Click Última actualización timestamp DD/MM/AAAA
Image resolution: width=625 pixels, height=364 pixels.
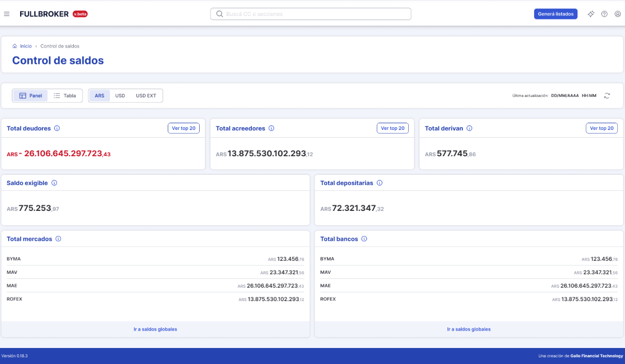pyautogui.click(x=565, y=96)
